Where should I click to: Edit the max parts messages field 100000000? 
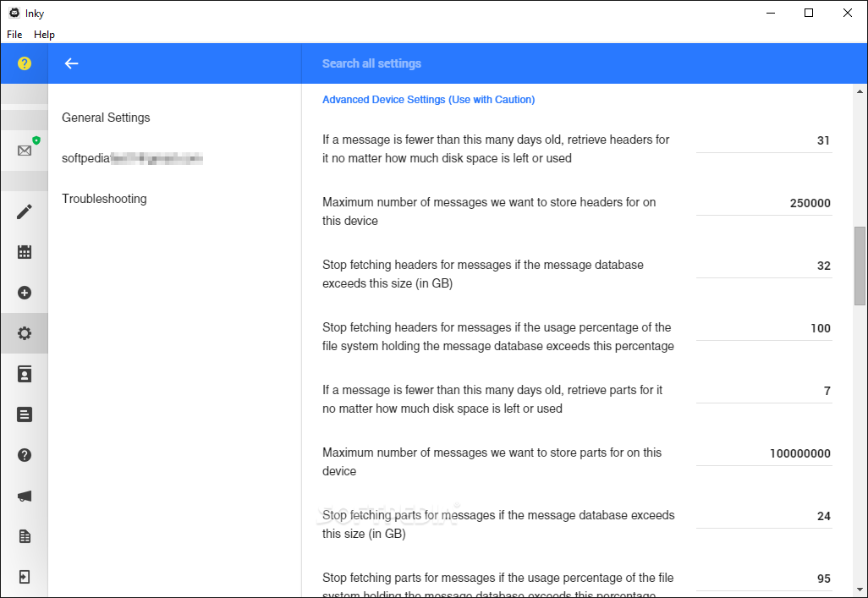(x=764, y=453)
